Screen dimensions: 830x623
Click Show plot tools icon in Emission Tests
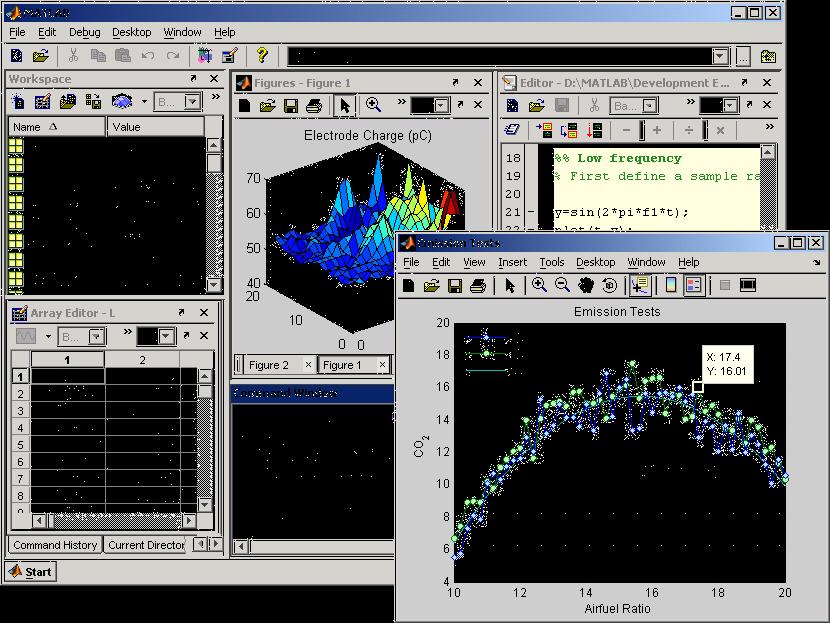coord(748,285)
